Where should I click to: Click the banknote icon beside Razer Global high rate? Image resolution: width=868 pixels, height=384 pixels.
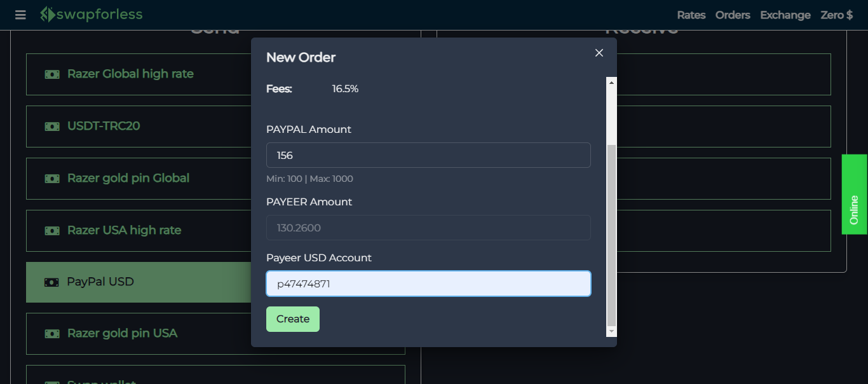pos(51,74)
